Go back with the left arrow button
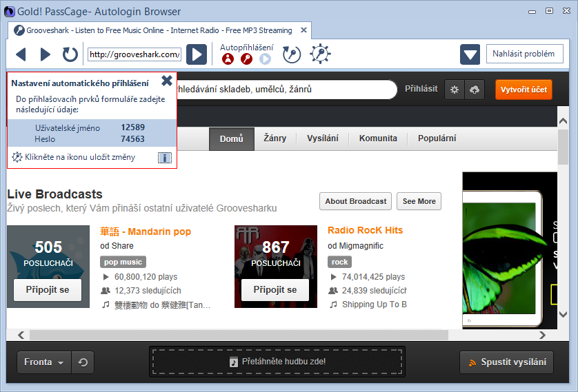Screen dimensions: 578x392 pyautogui.click(x=21, y=54)
